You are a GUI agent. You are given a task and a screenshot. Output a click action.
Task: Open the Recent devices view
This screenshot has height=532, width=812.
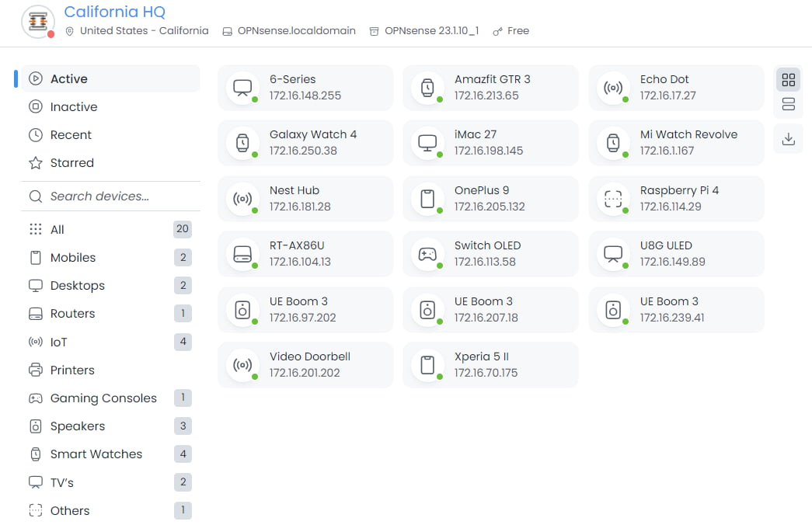coord(71,134)
